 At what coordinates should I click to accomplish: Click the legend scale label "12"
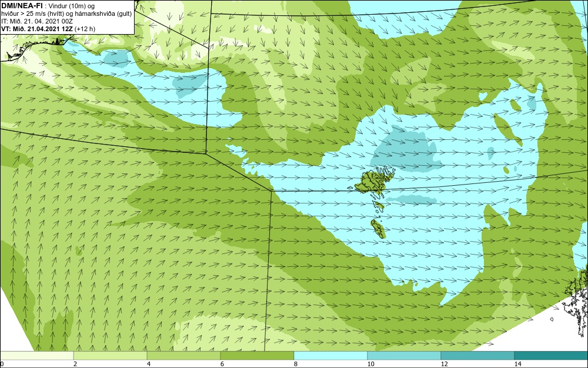coord(444,364)
